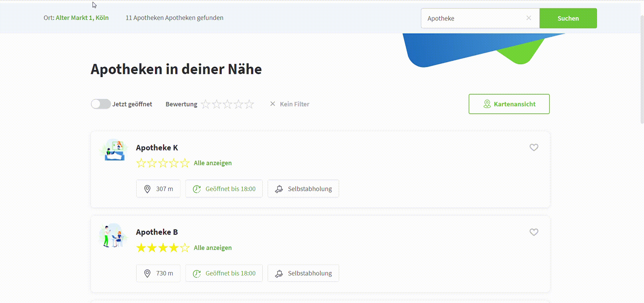Select Selbstabholung for Apotheke B
644x303 pixels.
(303, 273)
